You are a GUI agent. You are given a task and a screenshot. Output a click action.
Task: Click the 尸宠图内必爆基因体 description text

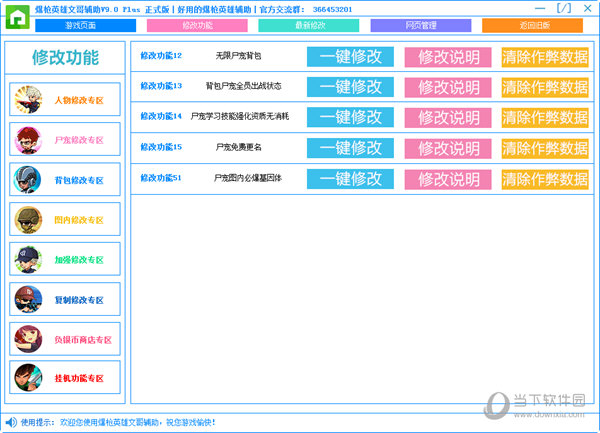point(248,178)
